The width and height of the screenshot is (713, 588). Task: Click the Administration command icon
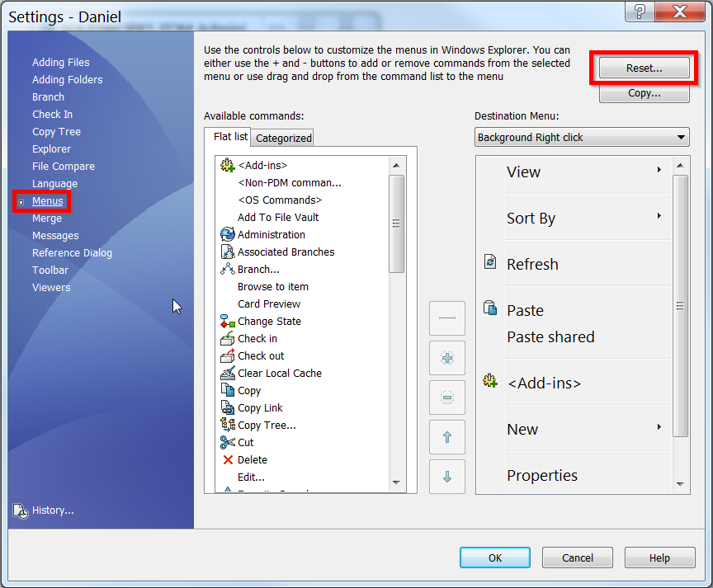point(228,234)
